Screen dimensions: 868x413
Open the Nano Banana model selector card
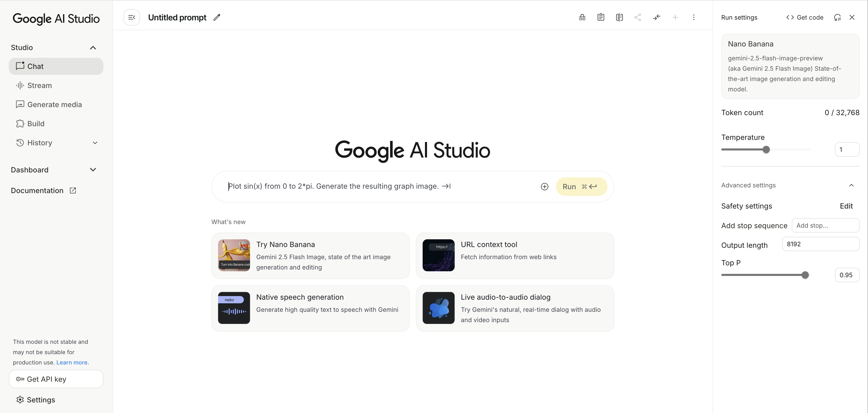click(x=790, y=66)
